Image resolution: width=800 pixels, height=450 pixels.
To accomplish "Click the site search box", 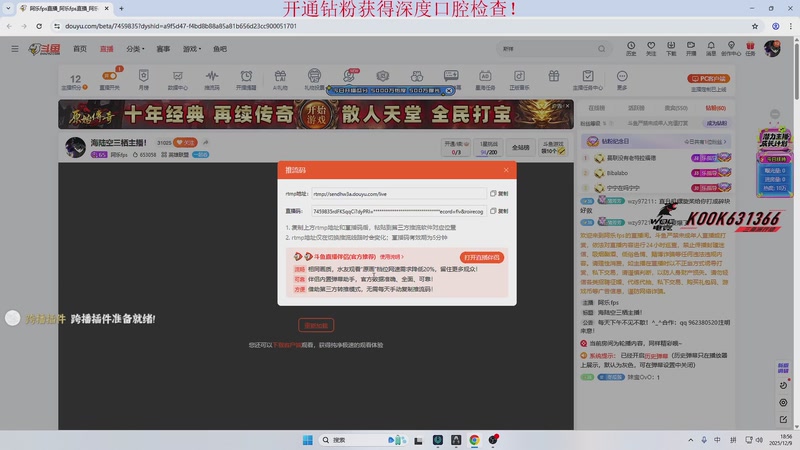I will coord(546,49).
